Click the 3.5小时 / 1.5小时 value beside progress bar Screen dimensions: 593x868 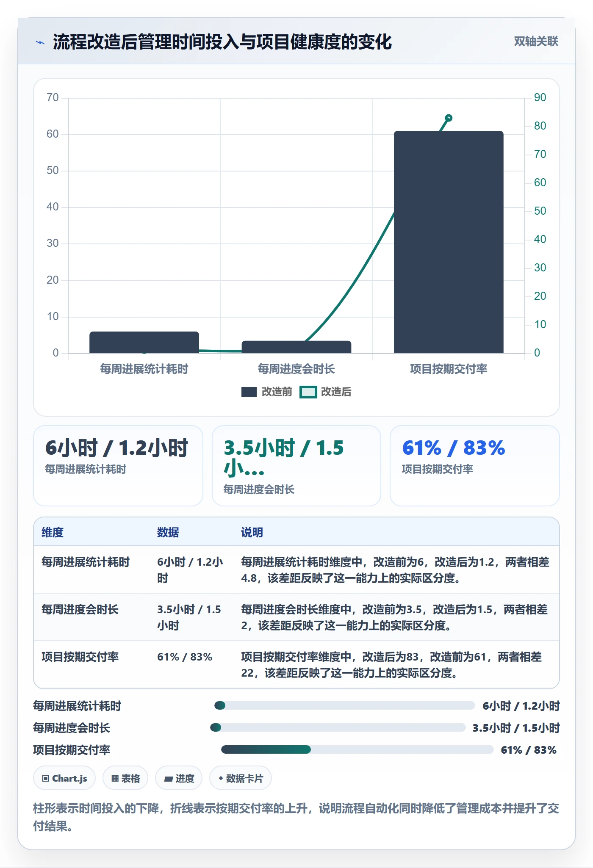click(x=516, y=728)
